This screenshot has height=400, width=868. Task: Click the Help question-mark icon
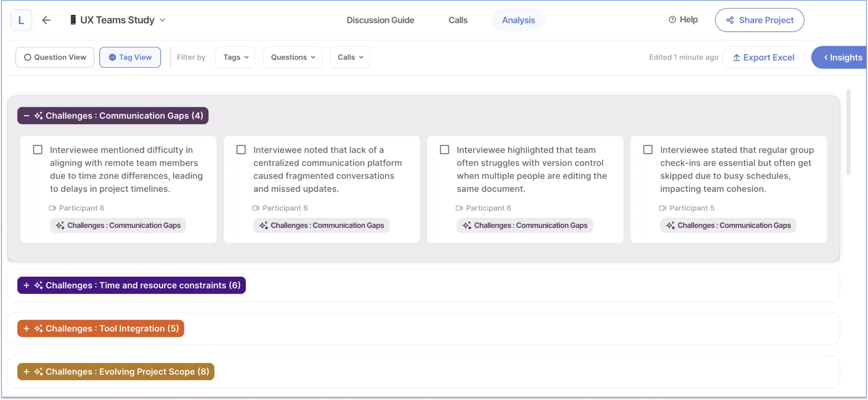(x=672, y=19)
